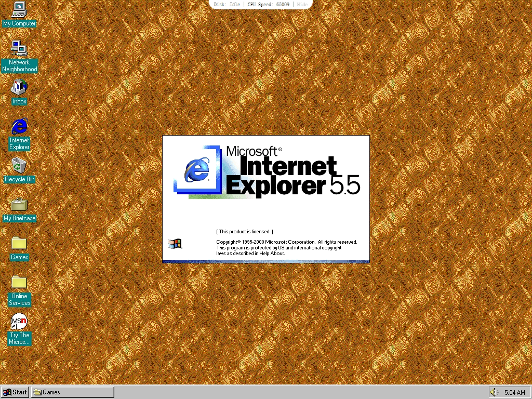This screenshot has width=532, height=399.
Task: Hide the top status overlay bar
Action: pyautogui.click(x=302, y=4)
